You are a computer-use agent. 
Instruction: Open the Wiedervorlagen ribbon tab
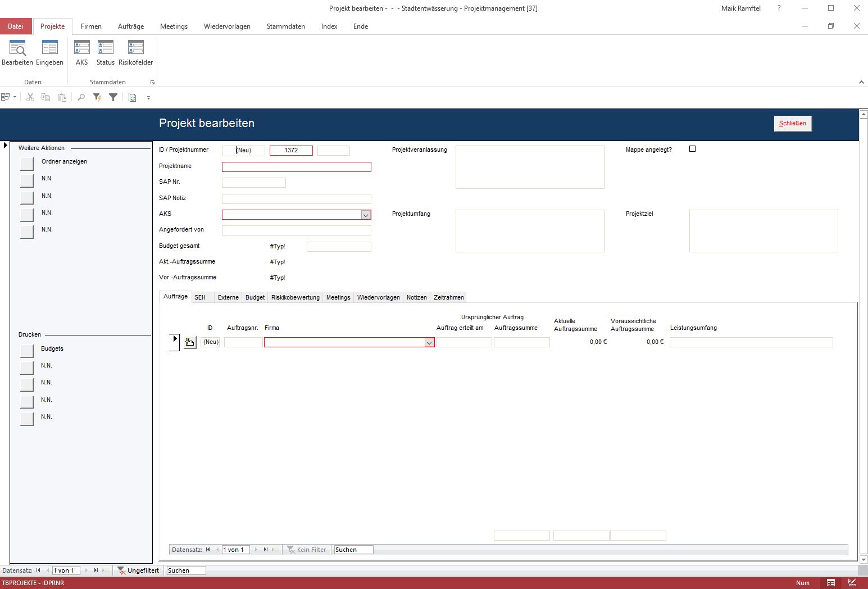pos(227,26)
